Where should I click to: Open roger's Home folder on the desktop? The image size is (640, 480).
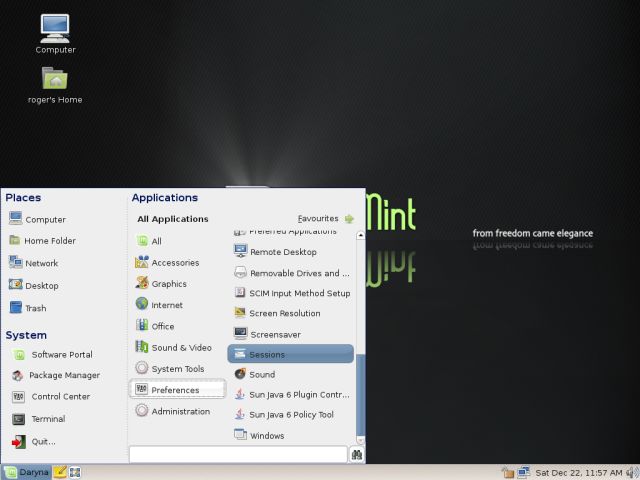click(x=55, y=78)
